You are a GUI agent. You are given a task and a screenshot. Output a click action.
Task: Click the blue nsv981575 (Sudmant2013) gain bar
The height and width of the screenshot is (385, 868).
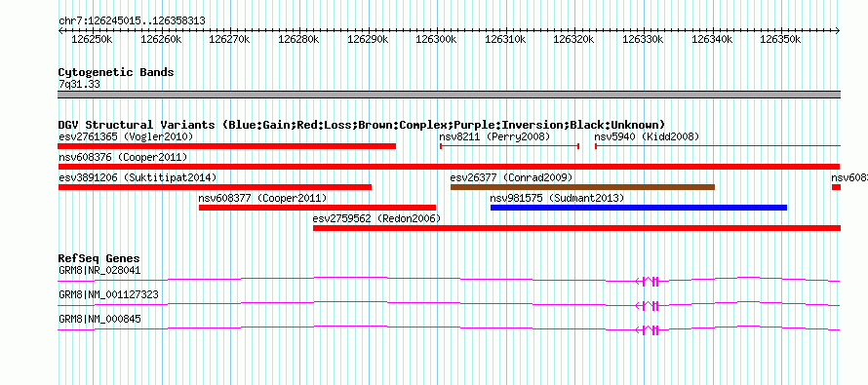tap(639, 208)
